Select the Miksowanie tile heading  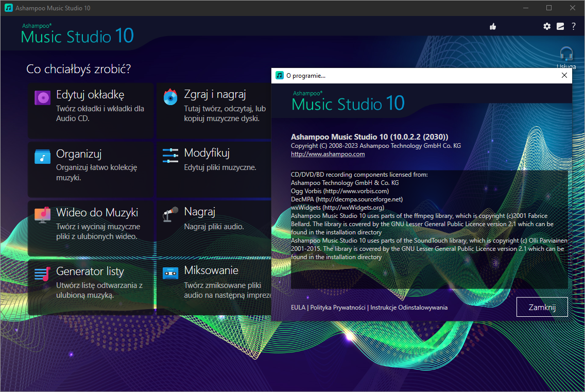[211, 270]
